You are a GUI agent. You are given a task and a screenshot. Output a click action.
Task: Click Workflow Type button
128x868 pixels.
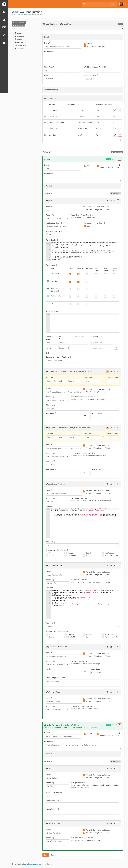19,25
